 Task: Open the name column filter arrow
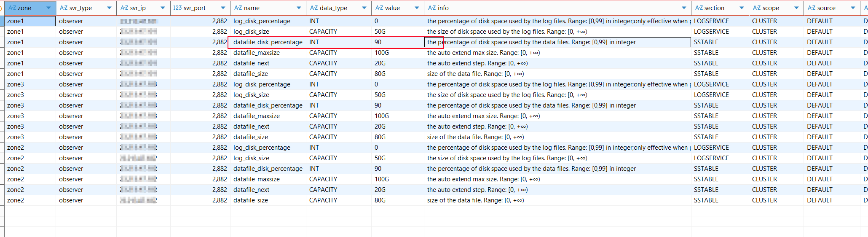click(x=299, y=8)
